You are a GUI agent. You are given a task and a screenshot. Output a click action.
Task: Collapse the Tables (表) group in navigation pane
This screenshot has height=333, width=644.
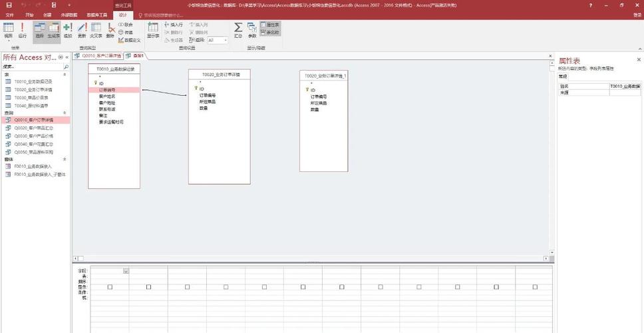click(x=65, y=75)
